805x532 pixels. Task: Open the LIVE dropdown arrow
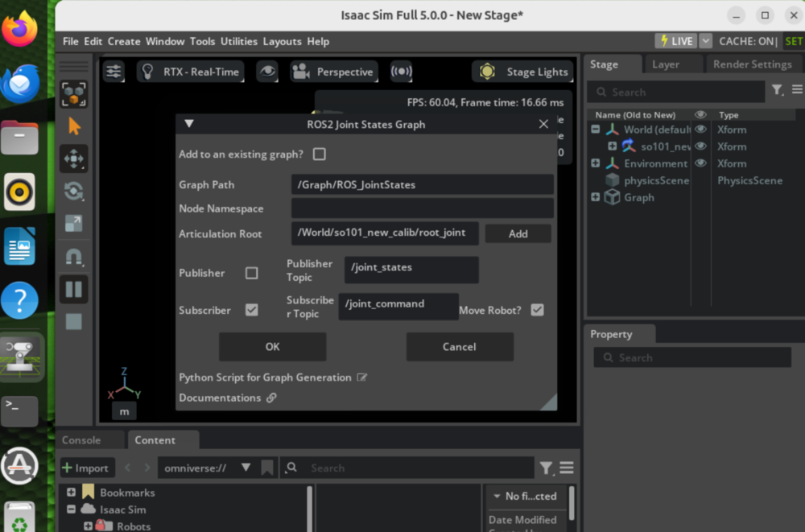tap(705, 41)
